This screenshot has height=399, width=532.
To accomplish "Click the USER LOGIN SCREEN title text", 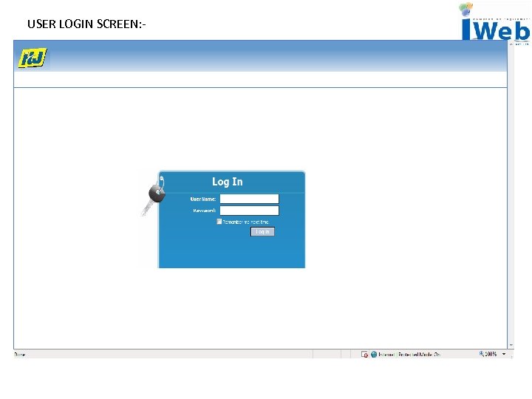I will pyautogui.click(x=86, y=24).
